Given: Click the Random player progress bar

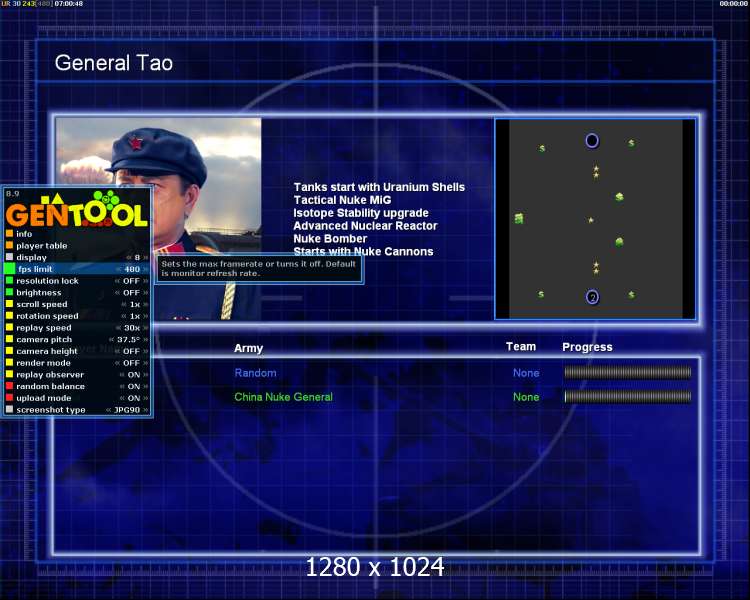Looking at the screenshot, I should point(628,372).
